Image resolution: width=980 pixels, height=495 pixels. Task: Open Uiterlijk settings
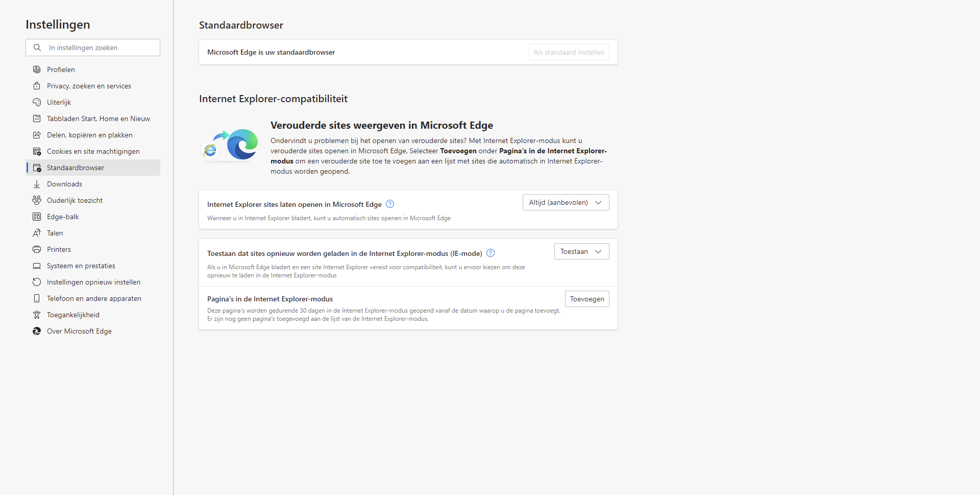93,102
